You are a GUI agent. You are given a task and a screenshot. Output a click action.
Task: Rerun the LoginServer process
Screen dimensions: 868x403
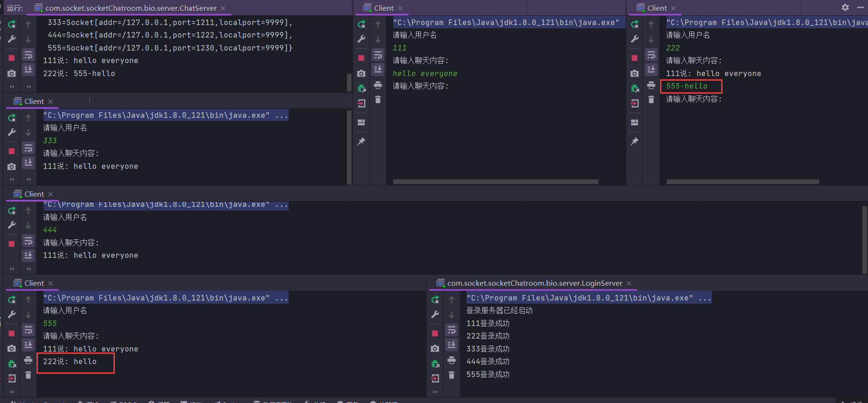[x=435, y=300]
